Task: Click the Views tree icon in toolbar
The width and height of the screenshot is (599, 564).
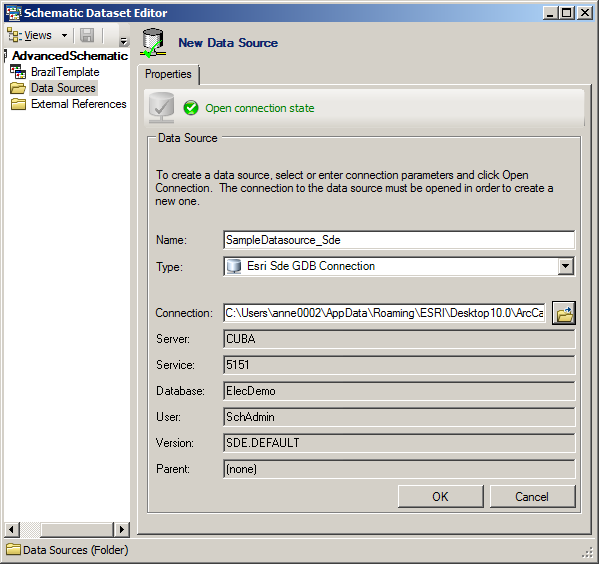Action: tap(14, 35)
